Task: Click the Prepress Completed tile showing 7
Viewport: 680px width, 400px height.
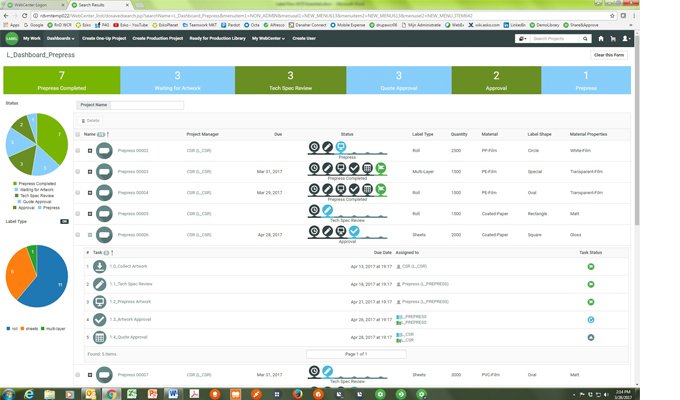Action: (62, 80)
